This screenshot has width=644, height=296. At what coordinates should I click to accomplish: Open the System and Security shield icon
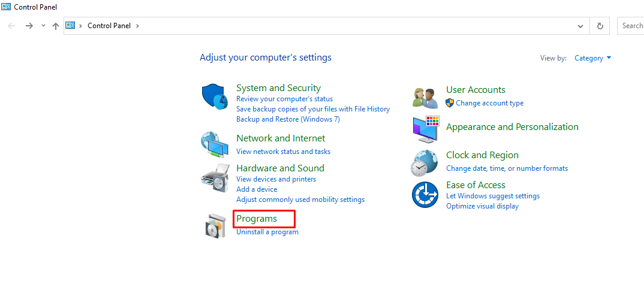215,97
